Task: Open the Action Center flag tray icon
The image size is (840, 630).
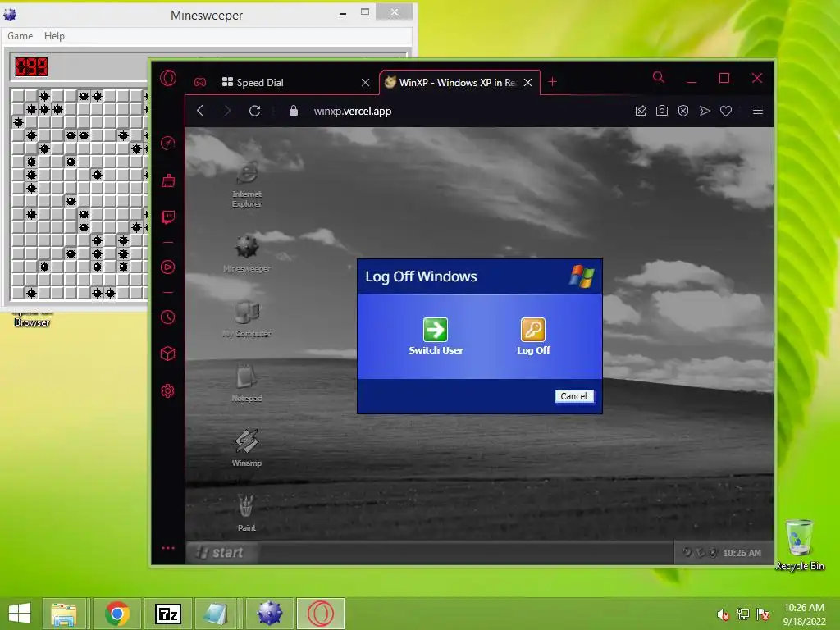Action: click(x=763, y=614)
